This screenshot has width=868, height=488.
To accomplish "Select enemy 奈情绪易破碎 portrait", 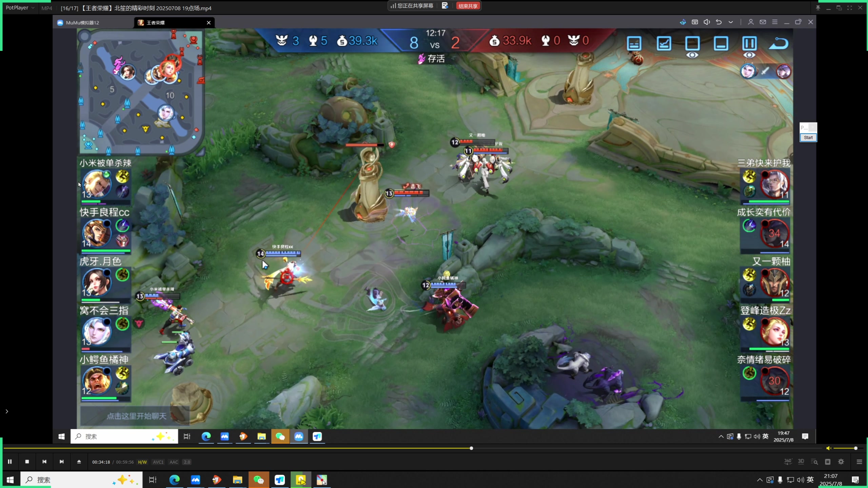I will [774, 381].
